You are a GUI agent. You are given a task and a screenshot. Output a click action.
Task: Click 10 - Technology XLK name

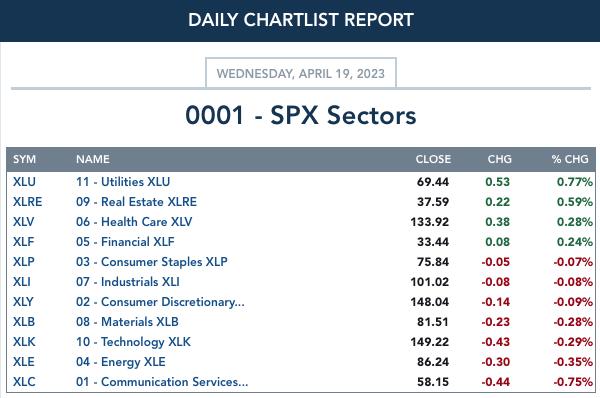133,342
